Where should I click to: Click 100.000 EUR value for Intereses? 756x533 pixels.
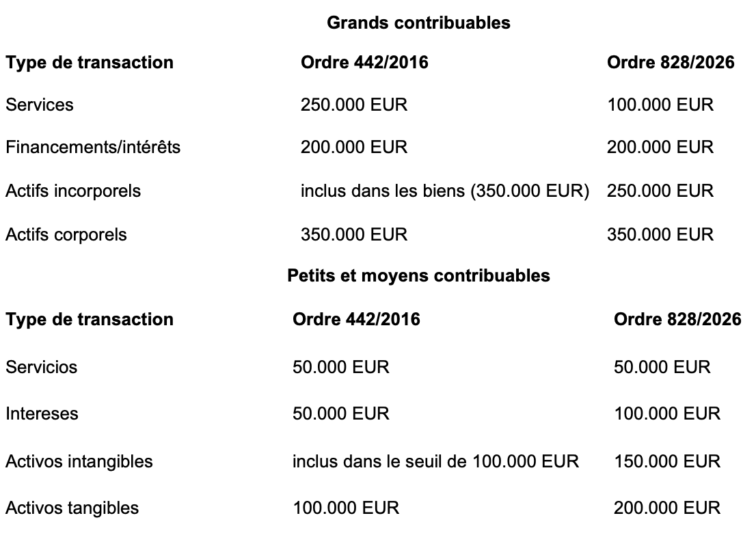tap(667, 413)
